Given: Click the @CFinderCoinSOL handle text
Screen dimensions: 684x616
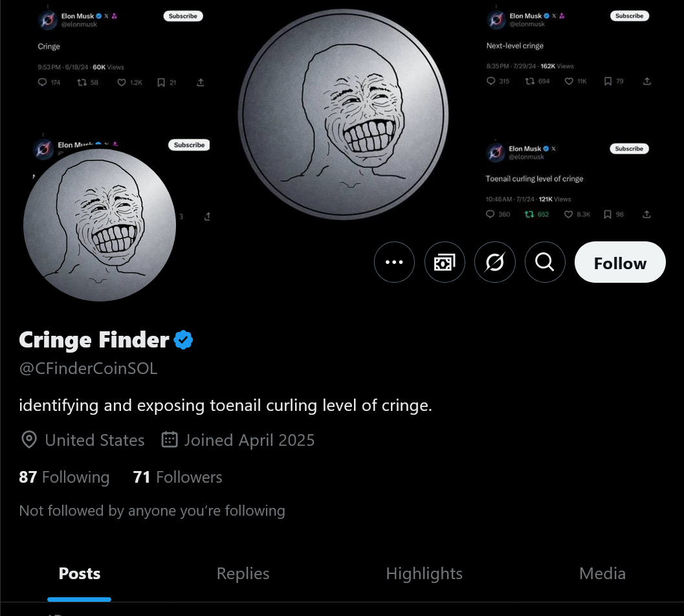Looking at the screenshot, I should click(88, 369).
